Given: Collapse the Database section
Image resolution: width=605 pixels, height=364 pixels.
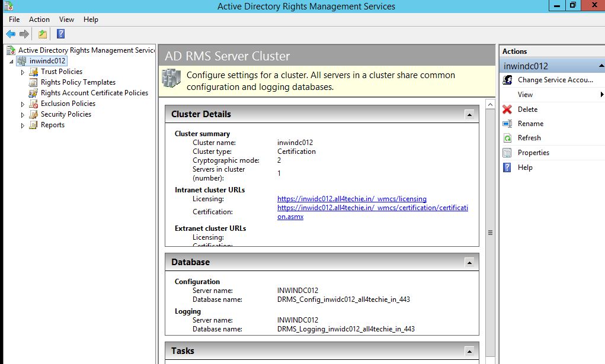Looking at the screenshot, I should 470,262.
